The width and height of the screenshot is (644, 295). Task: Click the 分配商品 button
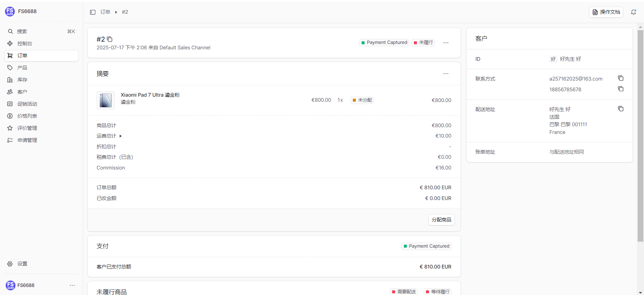coord(441,220)
